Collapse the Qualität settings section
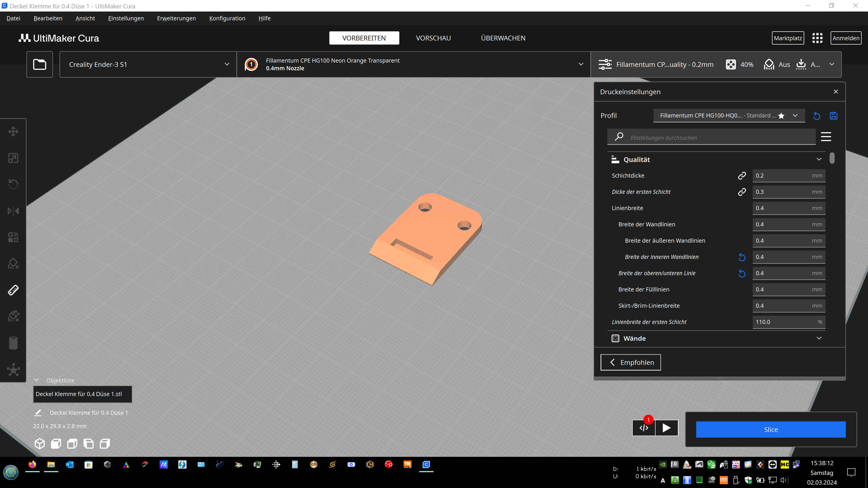Screen dimensions: 868x488 pos(716,160)
